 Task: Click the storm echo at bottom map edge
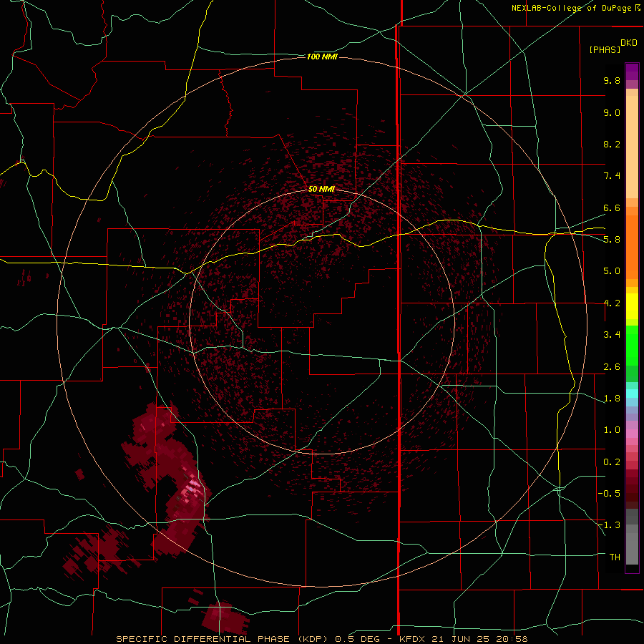coord(225,618)
